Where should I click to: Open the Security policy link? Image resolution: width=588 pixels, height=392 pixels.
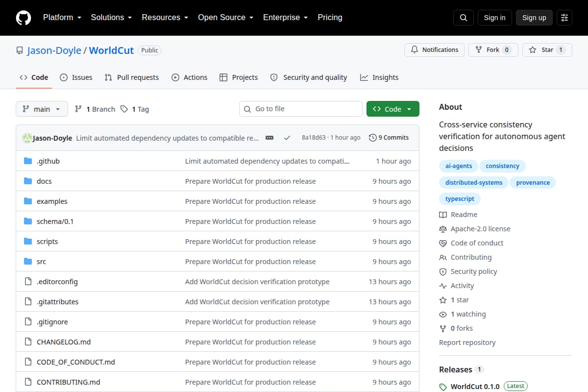[468, 271]
